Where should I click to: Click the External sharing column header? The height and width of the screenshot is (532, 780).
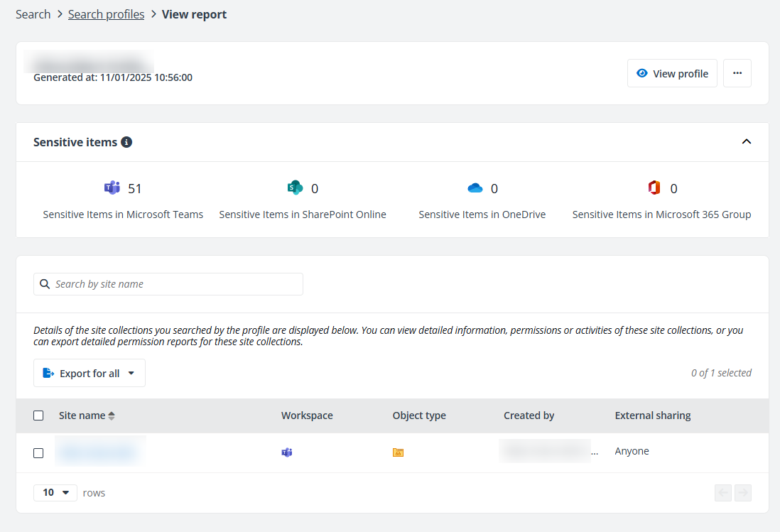point(653,416)
